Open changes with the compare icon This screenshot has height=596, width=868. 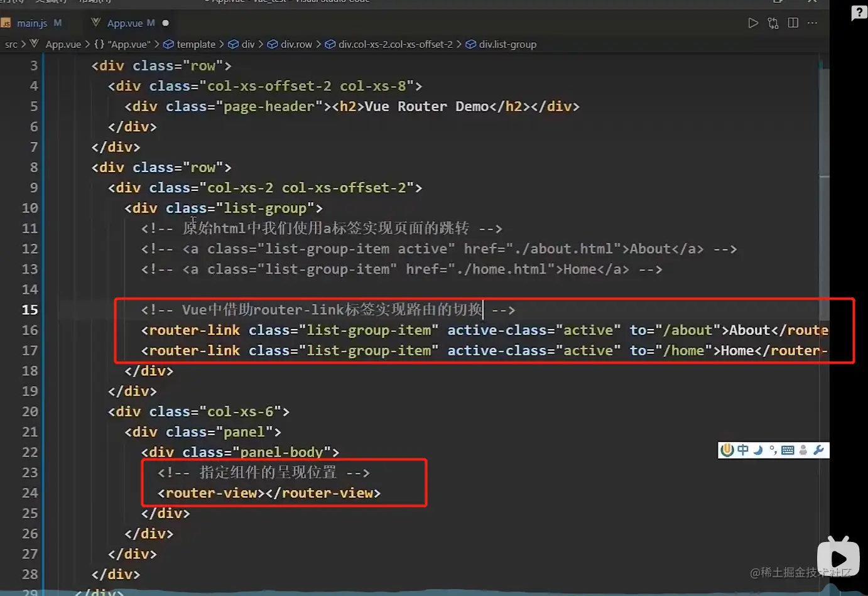(773, 23)
